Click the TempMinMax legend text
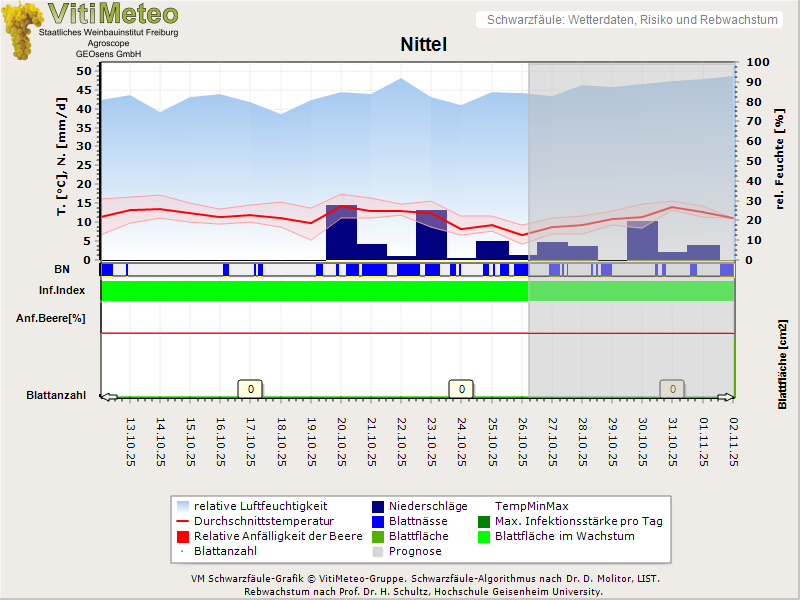The height and width of the screenshot is (600, 800). (531, 506)
